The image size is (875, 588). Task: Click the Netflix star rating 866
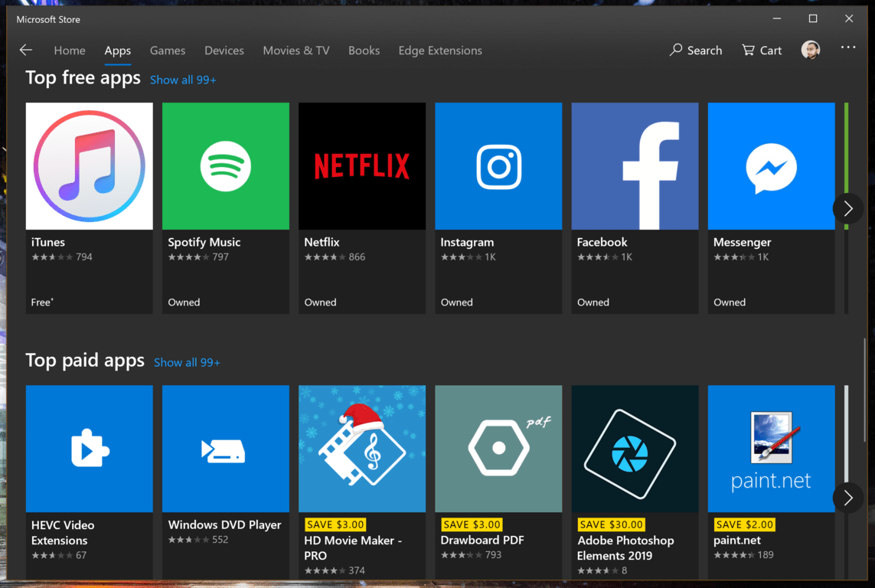click(x=335, y=257)
